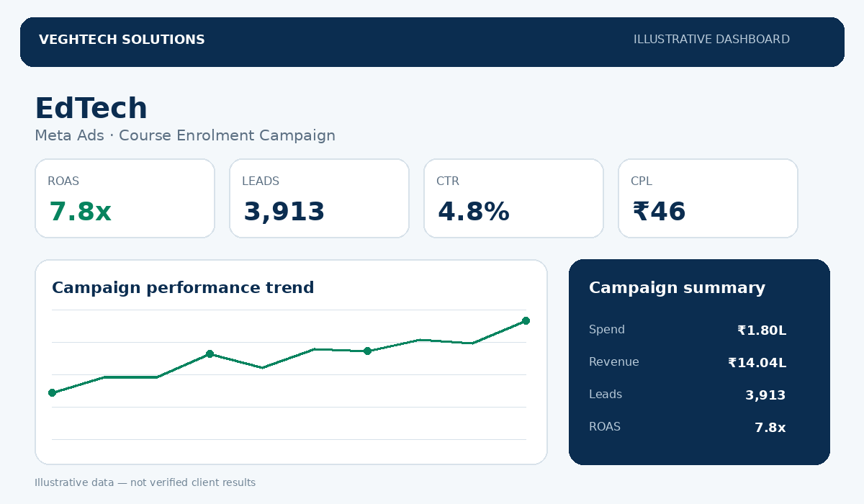Viewport: 864px width, 504px height.
Task: Select the first data point on trend line
Action: tap(52, 392)
